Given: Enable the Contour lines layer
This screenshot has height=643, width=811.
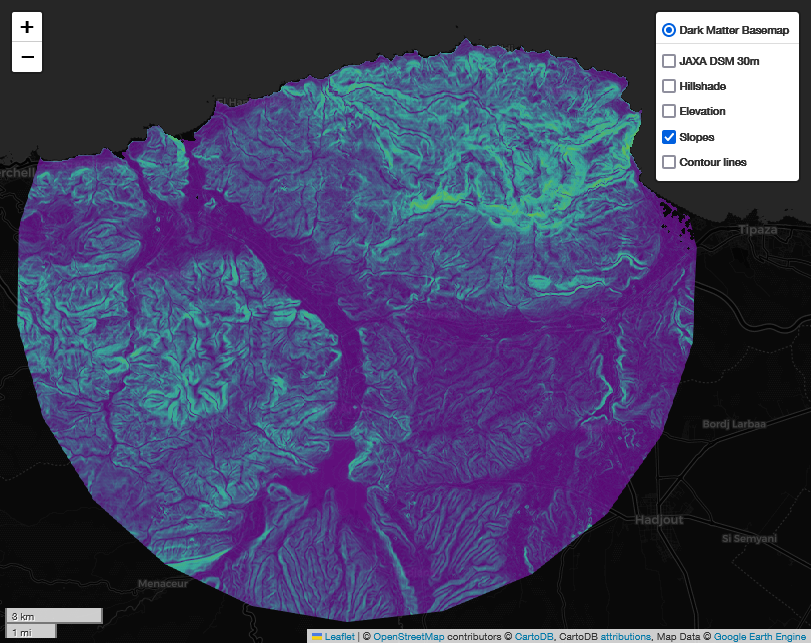Looking at the screenshot, I should (x=668, y=161).
